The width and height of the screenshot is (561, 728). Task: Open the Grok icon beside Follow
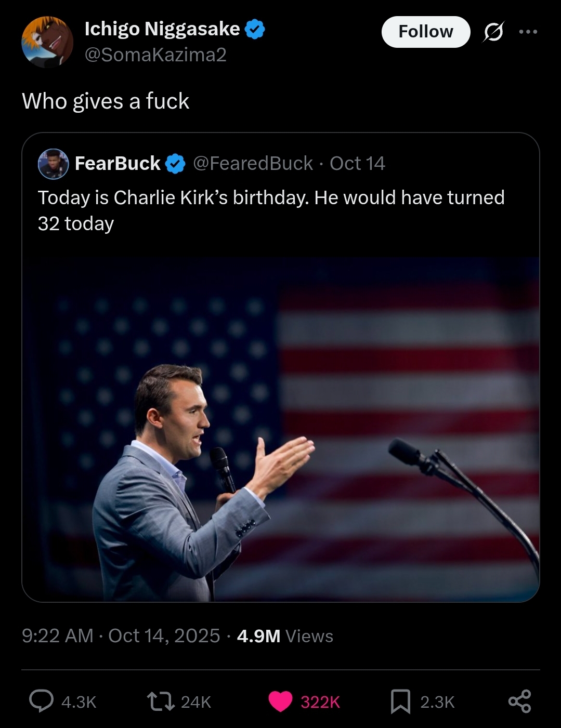pyautogui.click(x=493, y=32)
